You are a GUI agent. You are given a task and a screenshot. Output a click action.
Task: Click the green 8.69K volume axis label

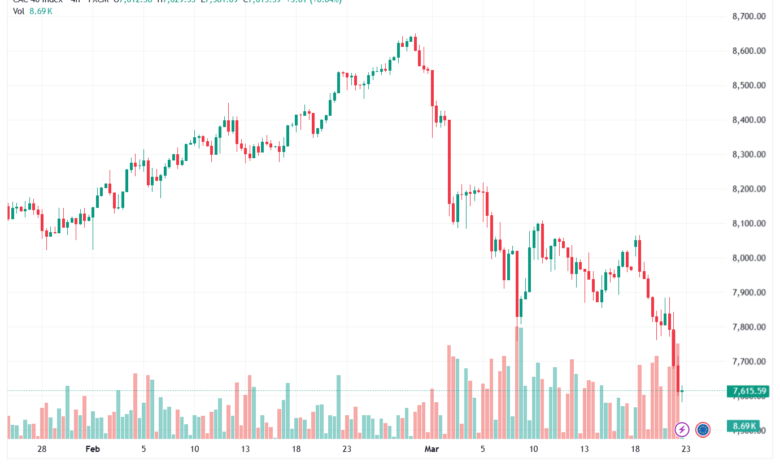pyautogui.click(x=743, y=426)
